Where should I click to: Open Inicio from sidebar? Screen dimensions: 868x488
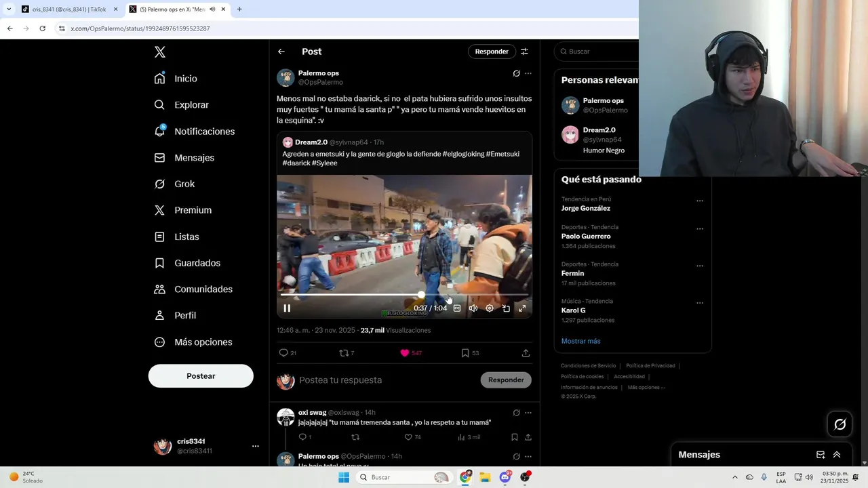(x=176, y=79)
